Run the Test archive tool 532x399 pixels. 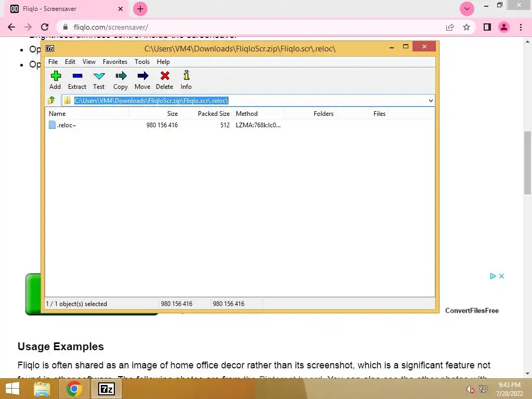(x=99, y=80)
